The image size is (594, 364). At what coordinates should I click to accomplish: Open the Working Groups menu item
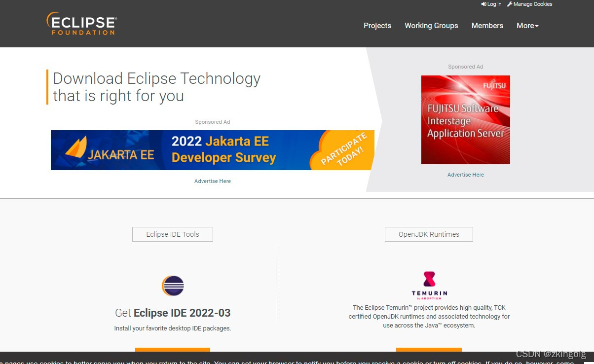[x=431, y=26]
